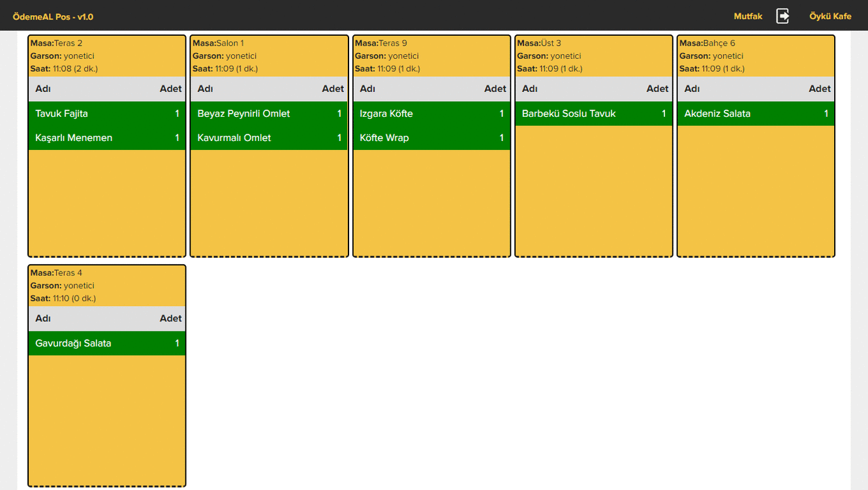
Task: Select the Barbekü Soslu Tavuk row
Action: point(594,114)
